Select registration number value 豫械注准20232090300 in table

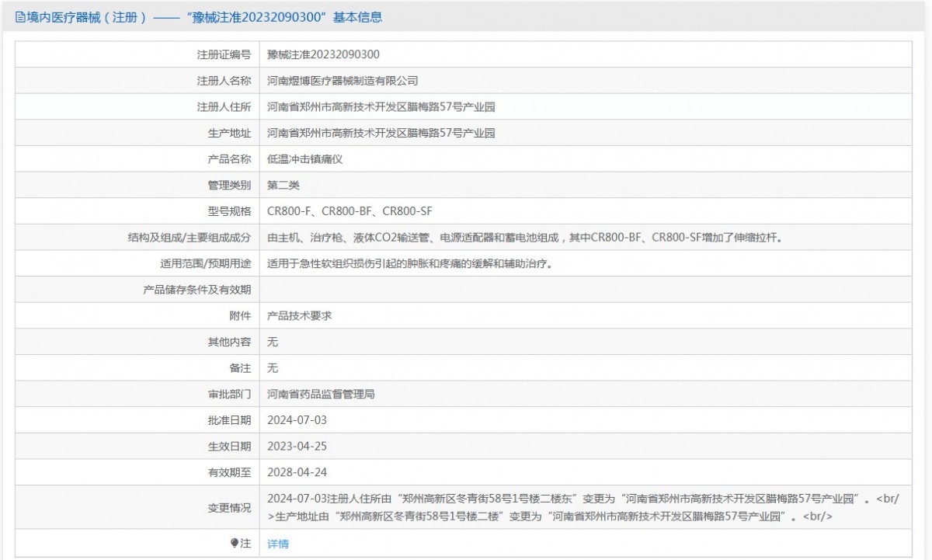(x=323, y=54)
